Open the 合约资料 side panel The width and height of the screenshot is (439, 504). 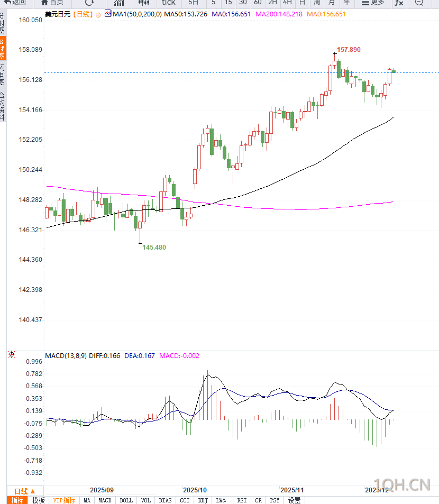pos(3,106)
